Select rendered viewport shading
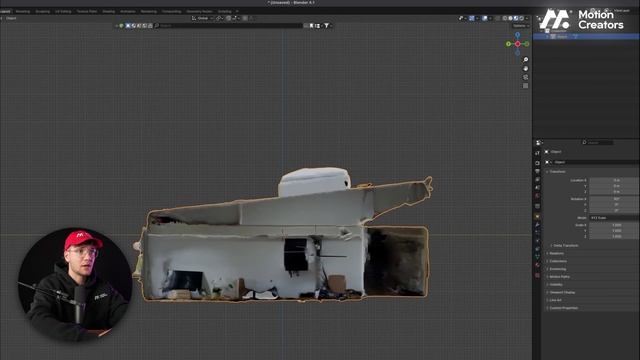 coord(521,18)
